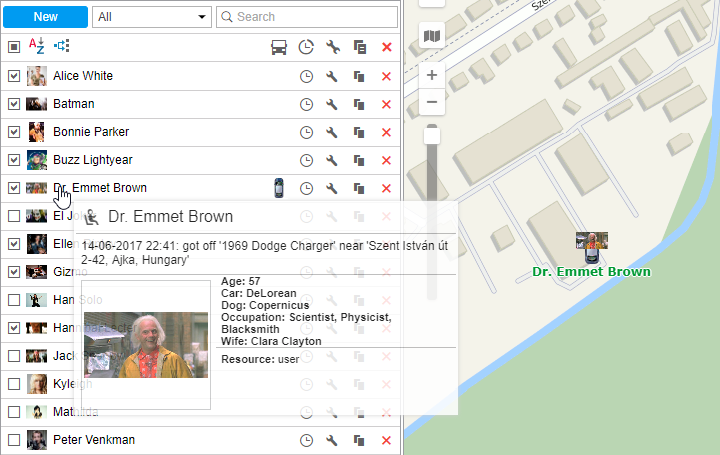This screenshot has height=455, width=720.
Task: Check the Kyle row checkbox
Action: click(x=14, y=384)
